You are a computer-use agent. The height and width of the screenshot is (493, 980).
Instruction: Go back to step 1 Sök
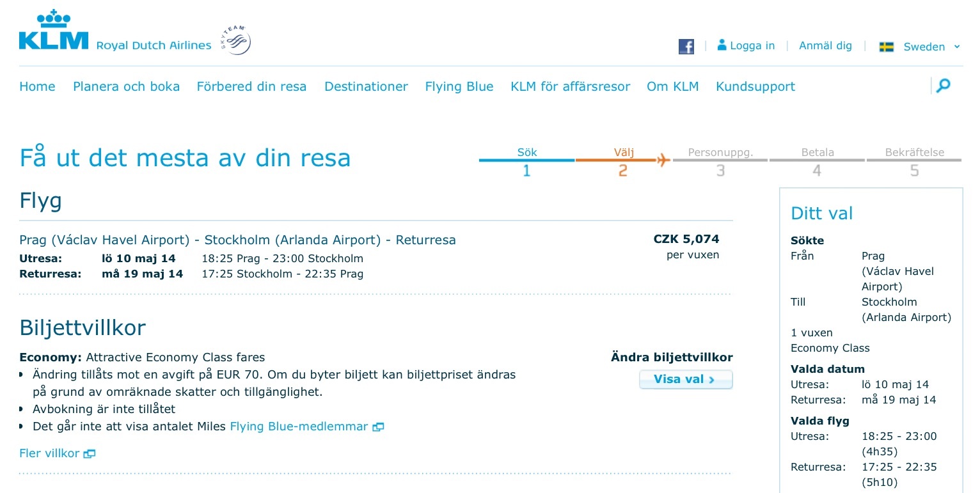526,161
